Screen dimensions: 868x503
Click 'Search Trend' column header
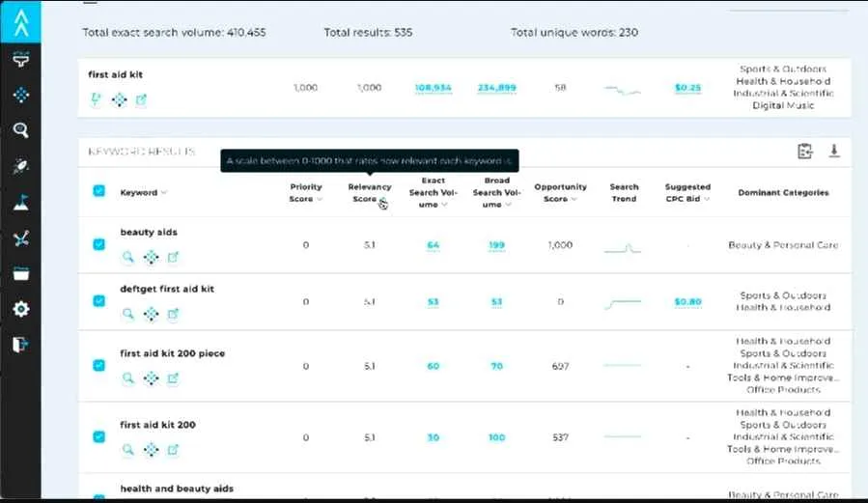coord(624,192)
